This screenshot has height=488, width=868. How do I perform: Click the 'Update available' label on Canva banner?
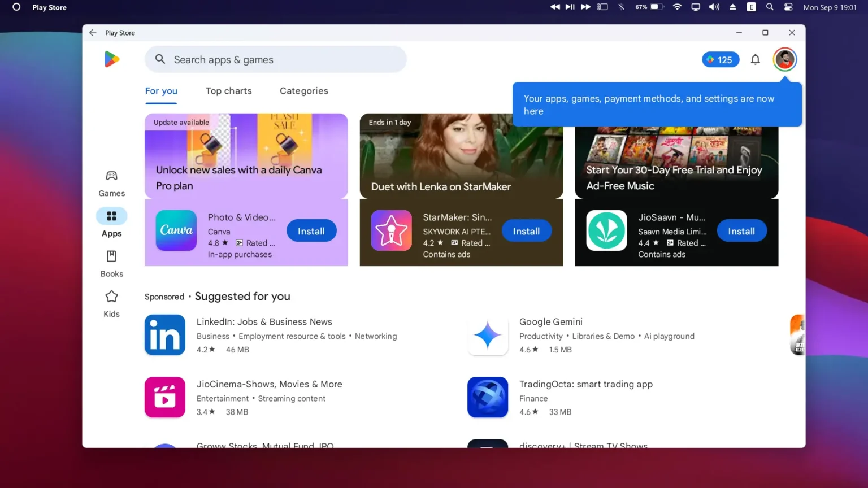tap(181, 122)
